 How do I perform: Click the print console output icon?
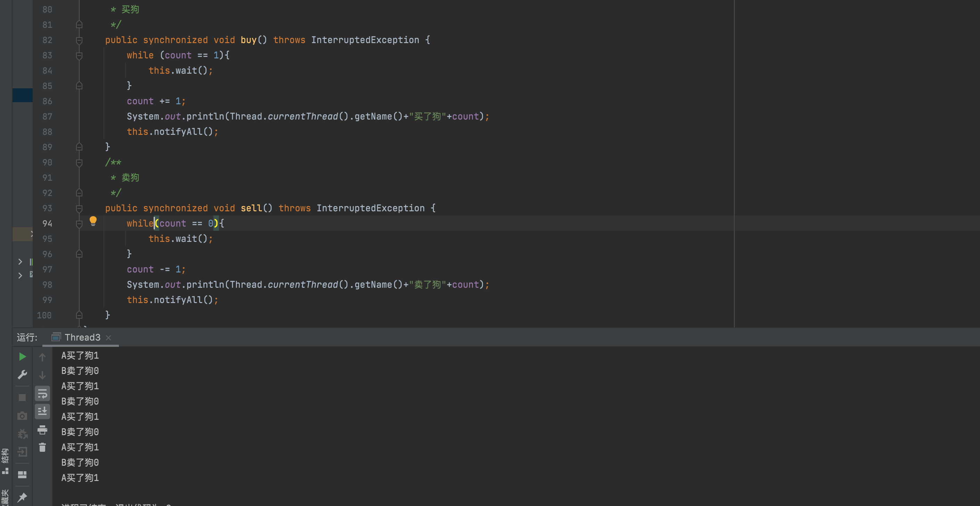pyautogui.click(x=42, y=430)
